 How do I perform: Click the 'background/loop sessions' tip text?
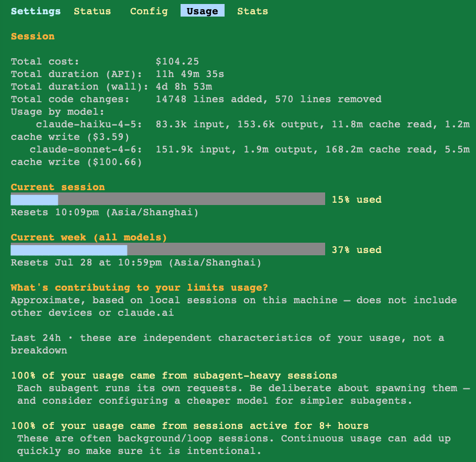(234, 445)
